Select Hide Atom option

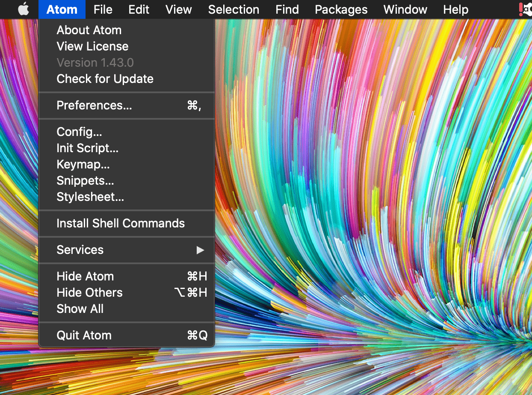(x=85, y=277)
